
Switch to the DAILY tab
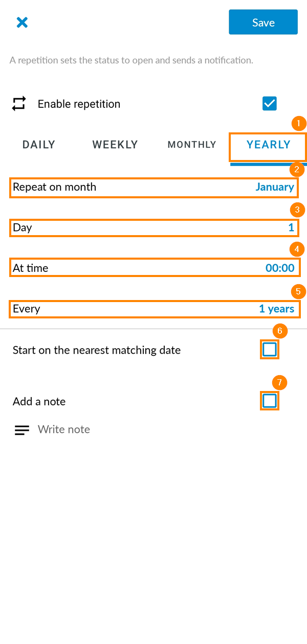(x=38, y=145)
